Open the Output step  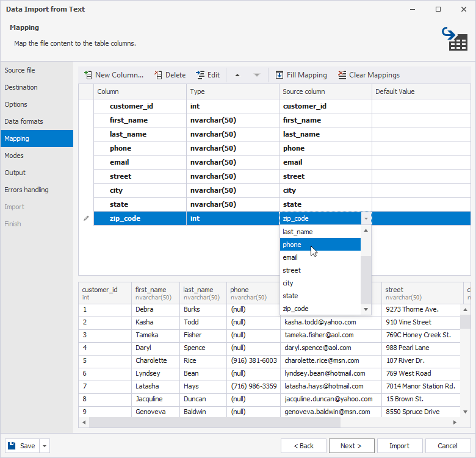pos(37,173)
